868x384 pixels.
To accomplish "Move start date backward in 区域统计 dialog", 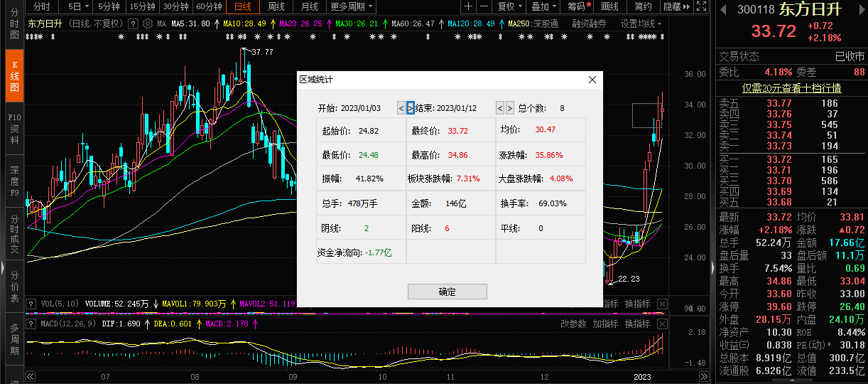I will (401, 108).
